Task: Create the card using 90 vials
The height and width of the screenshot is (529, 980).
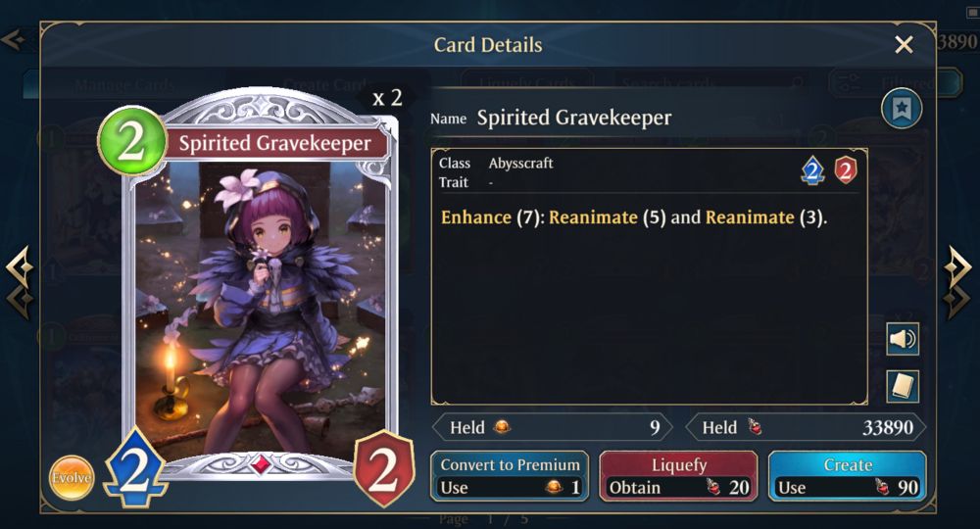Action: point(848,476)
